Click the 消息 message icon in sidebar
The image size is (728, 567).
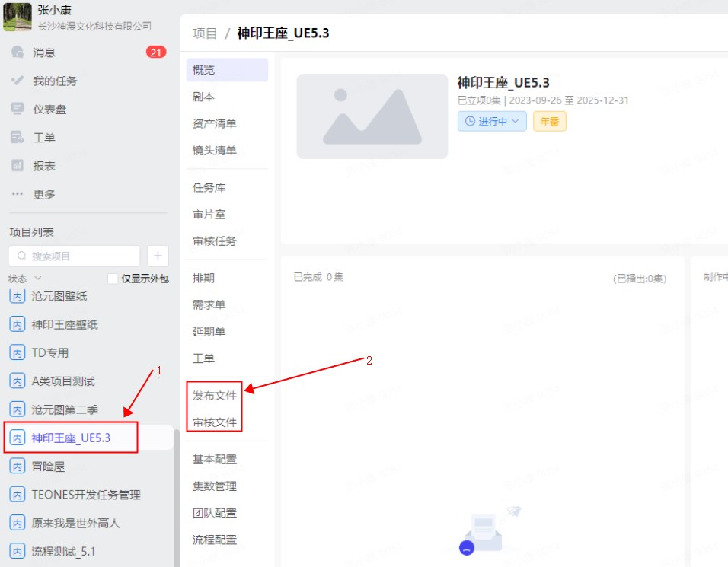[18, 53]
